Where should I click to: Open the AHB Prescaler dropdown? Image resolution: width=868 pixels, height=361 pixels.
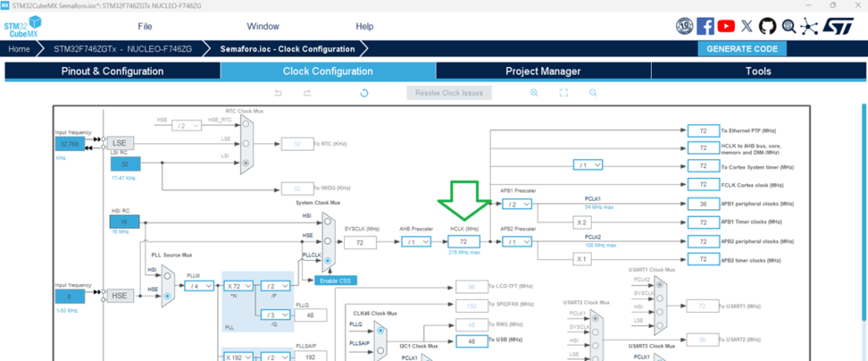pyautogui.click(x=416, y=242)
